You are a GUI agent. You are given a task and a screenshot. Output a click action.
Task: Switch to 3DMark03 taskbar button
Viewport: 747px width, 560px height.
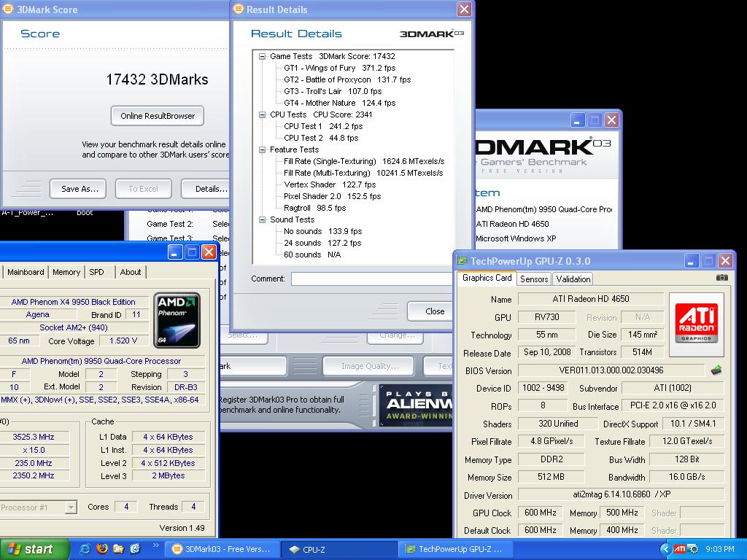tap(223, 550)
